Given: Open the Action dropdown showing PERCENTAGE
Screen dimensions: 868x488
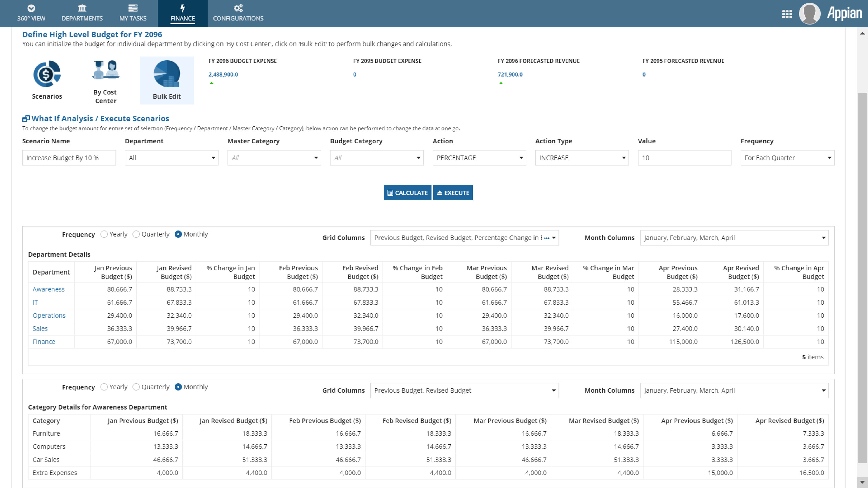Looking at the screenshot, I should click(479, 158).
